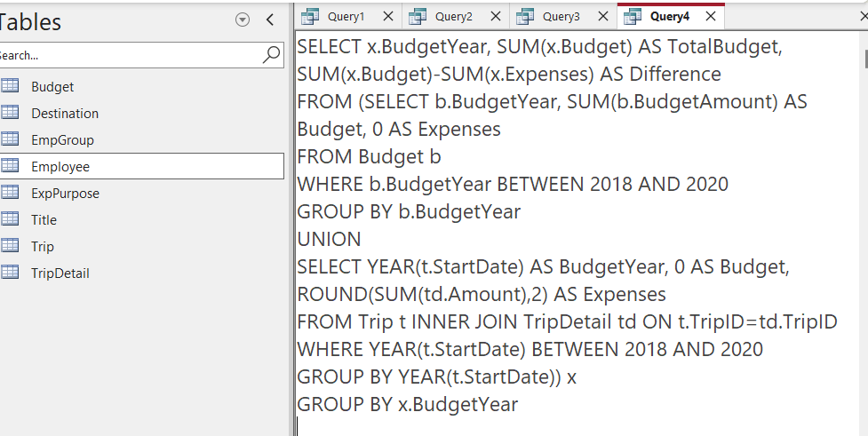The image size is (868, 436).
Task: Click the ExpPurpose table icon
Action: (x=10, y=193)
